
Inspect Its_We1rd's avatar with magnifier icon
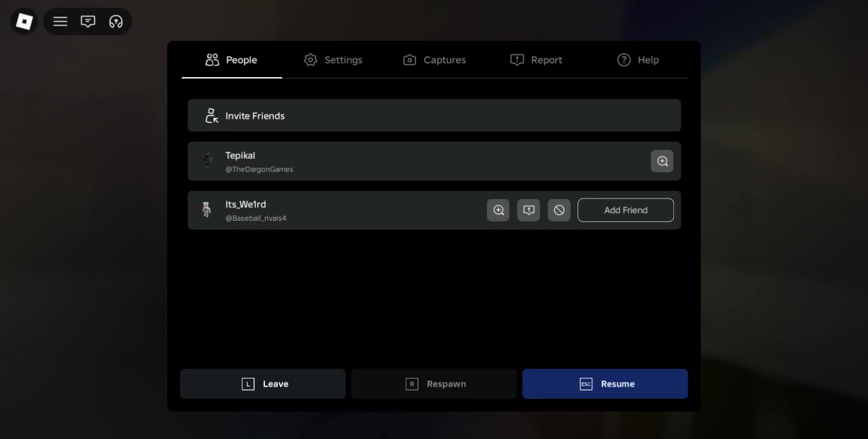pos(498,210)
